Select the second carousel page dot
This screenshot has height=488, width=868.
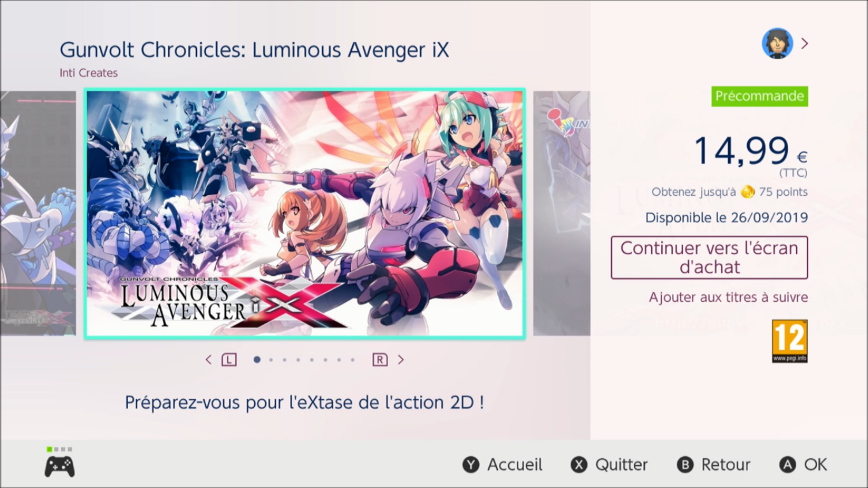point(271,360)
